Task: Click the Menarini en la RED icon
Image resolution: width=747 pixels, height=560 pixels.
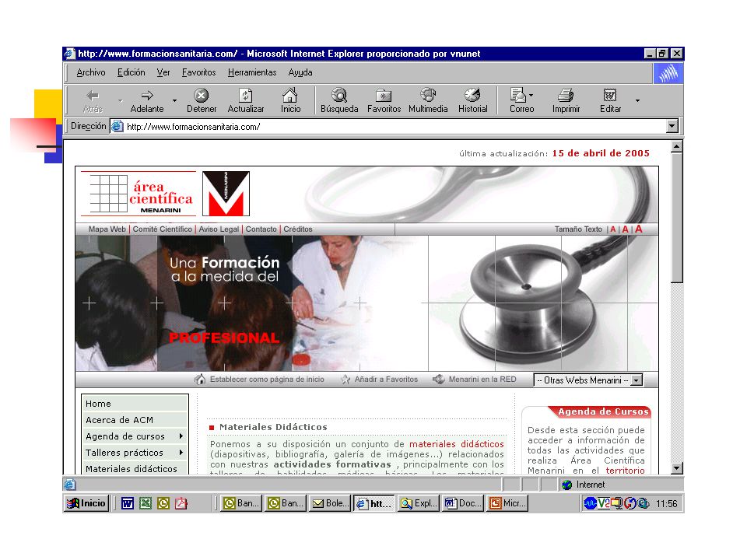Action: pyautogui.click(x=439, y=379)
